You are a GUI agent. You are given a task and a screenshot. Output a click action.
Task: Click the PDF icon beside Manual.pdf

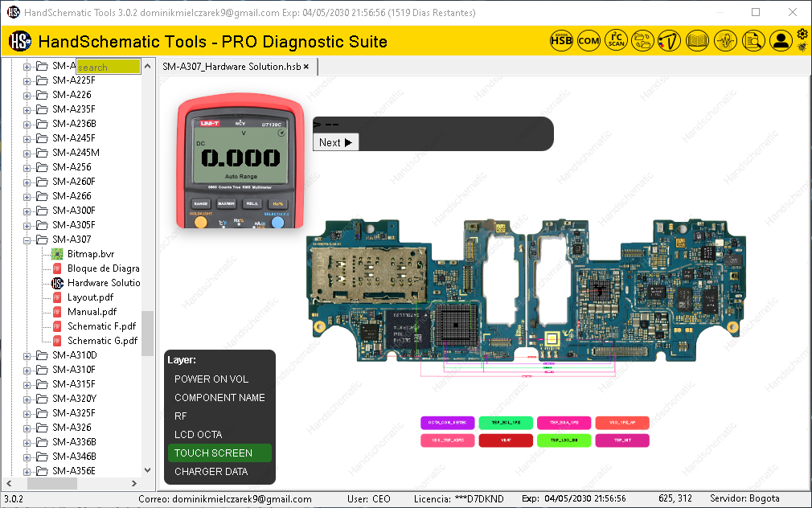point(57,312)
